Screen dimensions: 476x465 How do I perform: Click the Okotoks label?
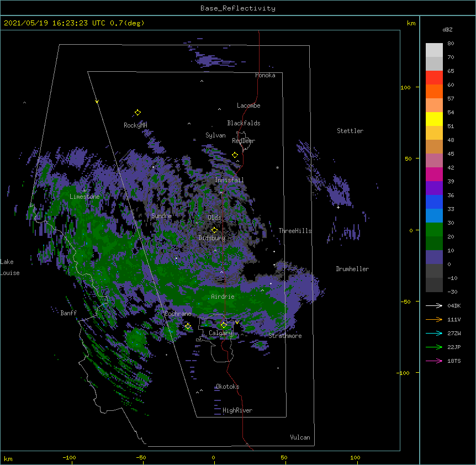228,387
